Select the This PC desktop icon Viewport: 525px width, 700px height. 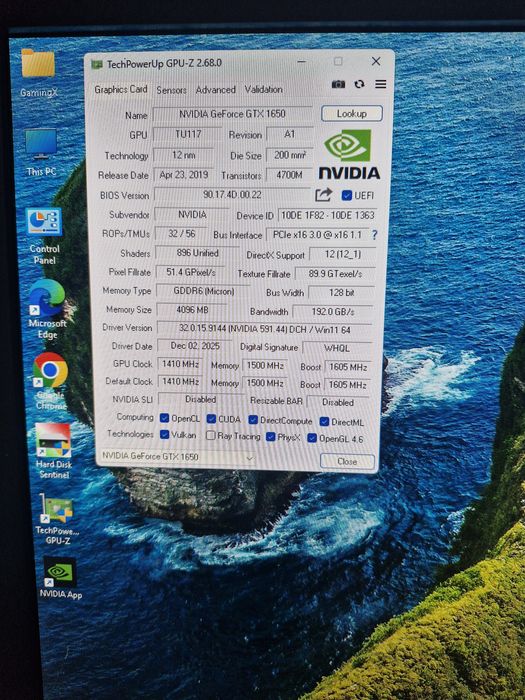41,152
